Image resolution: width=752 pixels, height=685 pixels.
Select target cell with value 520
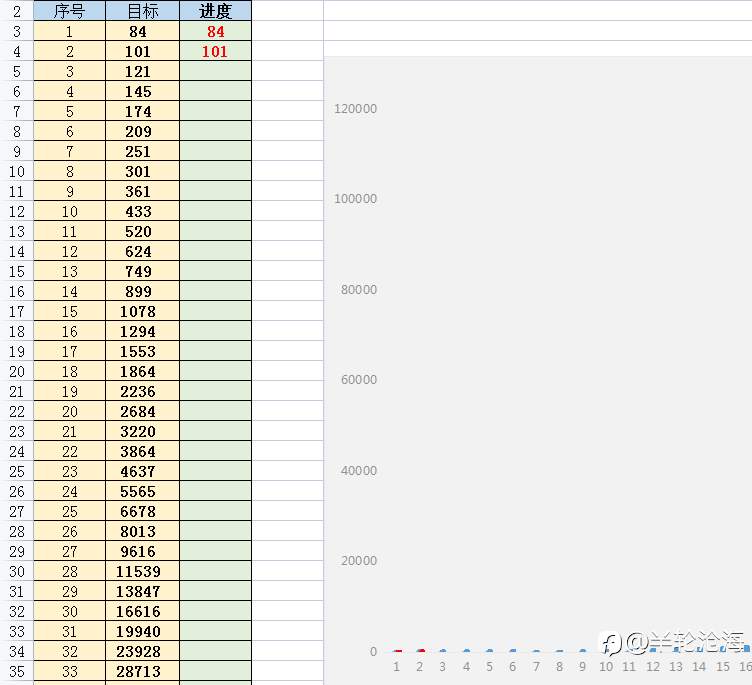tap(142, 231)
